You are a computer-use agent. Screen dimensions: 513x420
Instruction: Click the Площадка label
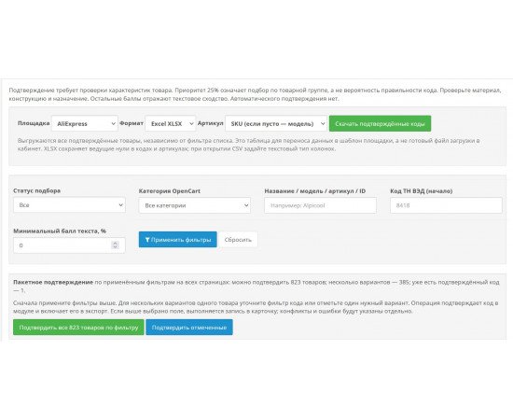tap(34, 123)
